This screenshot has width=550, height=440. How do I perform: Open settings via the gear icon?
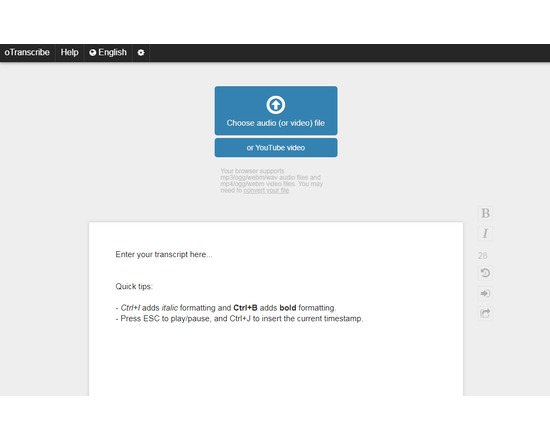pyautogui.click(x=141, y=53)
